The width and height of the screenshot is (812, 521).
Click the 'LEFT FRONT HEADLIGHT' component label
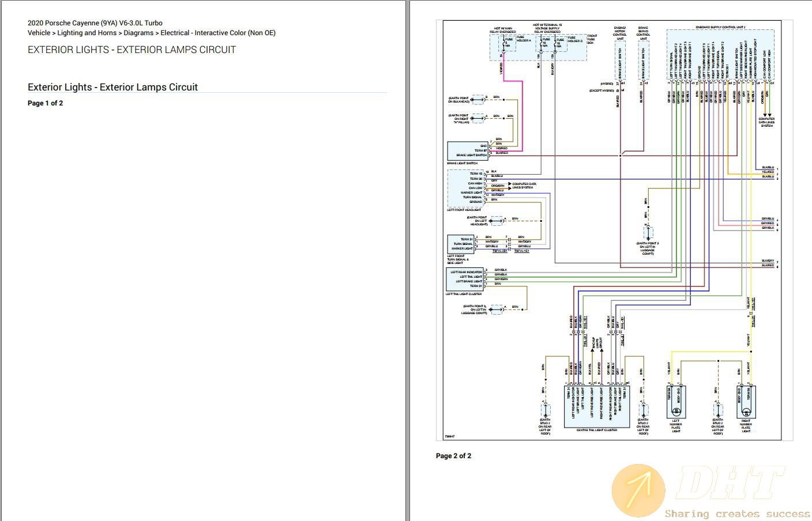[464, 210]
